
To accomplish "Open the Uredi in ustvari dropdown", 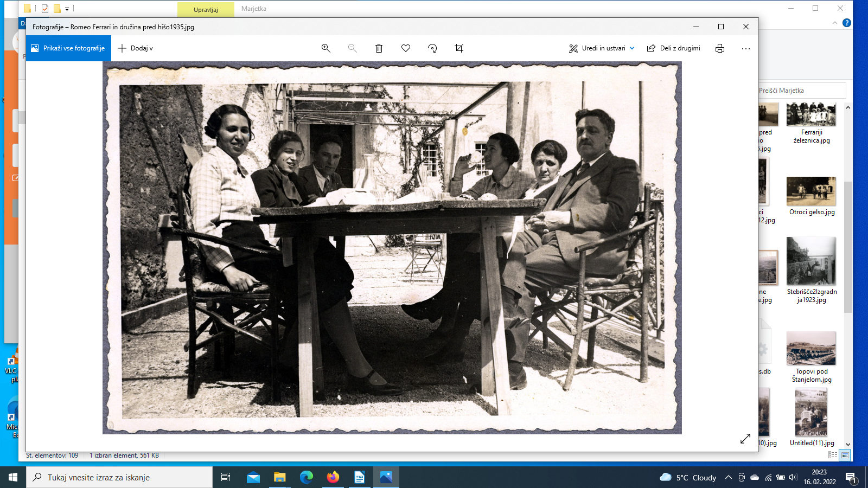I will coord(602,48).
